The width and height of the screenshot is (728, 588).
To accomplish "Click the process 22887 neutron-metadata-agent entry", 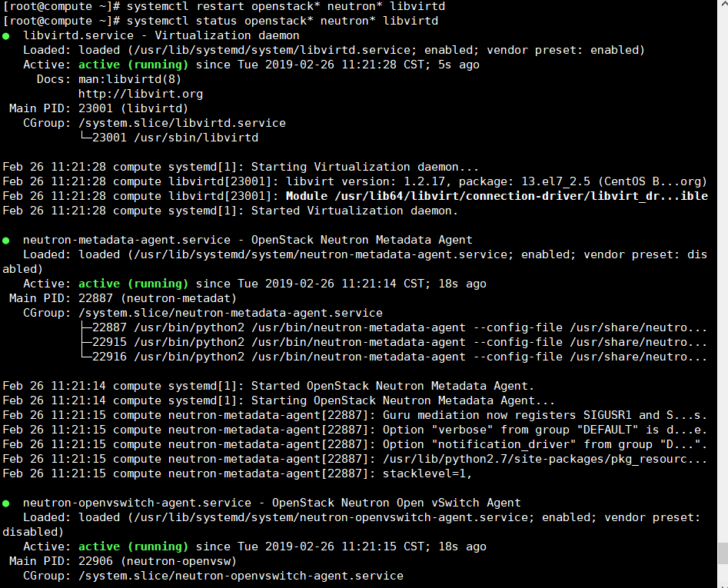I will point(399,327).
